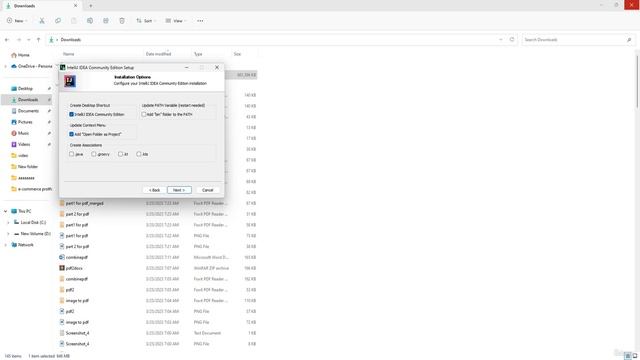Click the IntelliJ IDEA logo in setup header
640x360 pixels.
click(70, 81)
